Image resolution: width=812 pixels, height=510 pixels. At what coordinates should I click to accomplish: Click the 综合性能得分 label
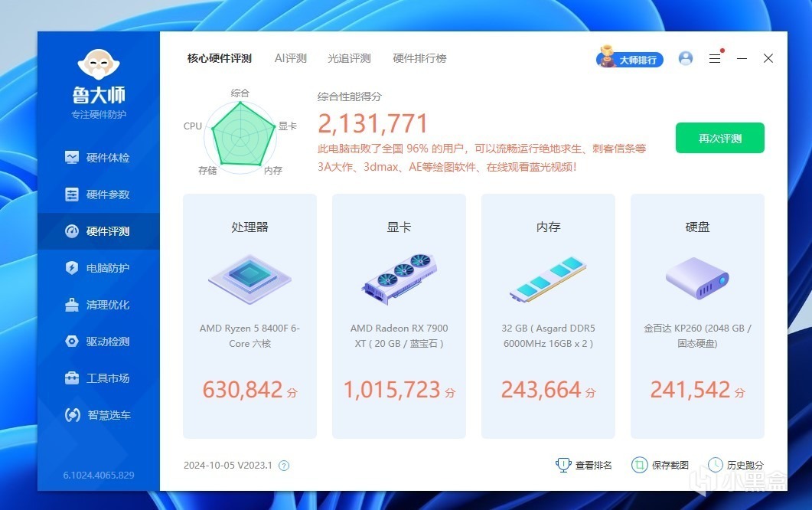pyautogui.click(x=350, y=96)
